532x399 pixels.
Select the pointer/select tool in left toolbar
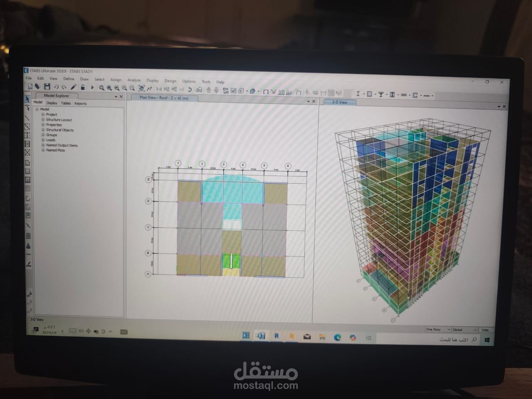coord(27,99)
